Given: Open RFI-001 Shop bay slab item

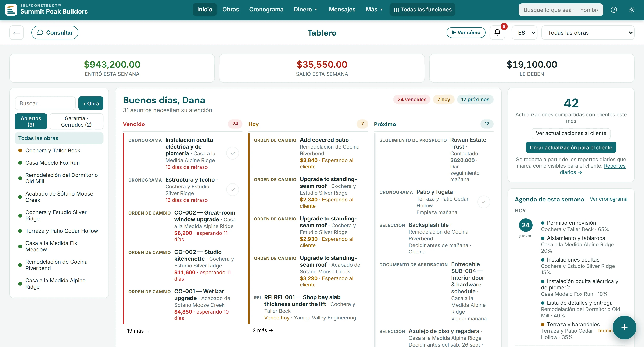Looking at the screenshot, I should (308, 307).
